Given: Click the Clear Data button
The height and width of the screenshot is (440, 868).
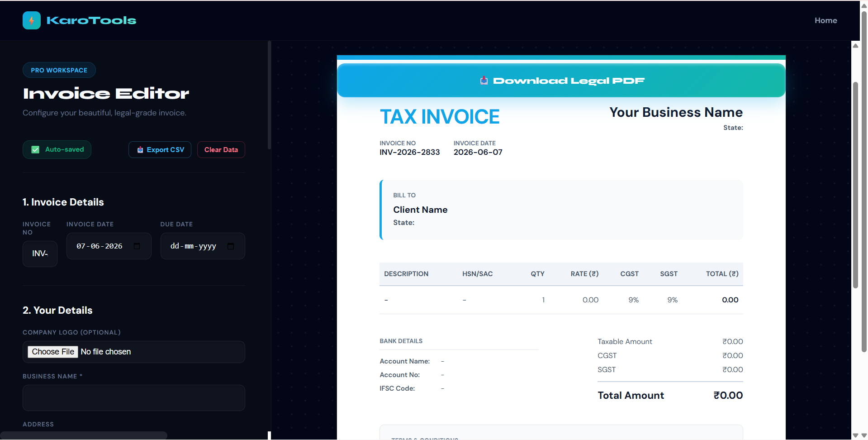Looking at the screenshot, I should (221, 150).
